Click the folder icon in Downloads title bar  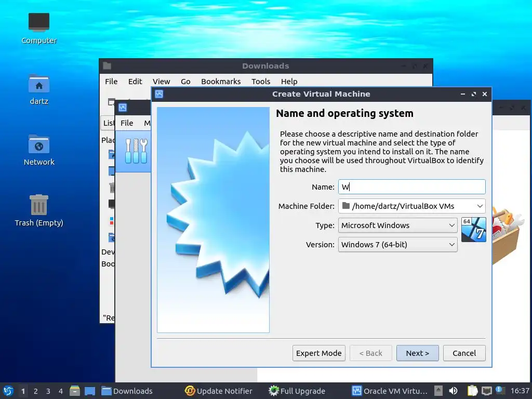[x=107, y=66]
